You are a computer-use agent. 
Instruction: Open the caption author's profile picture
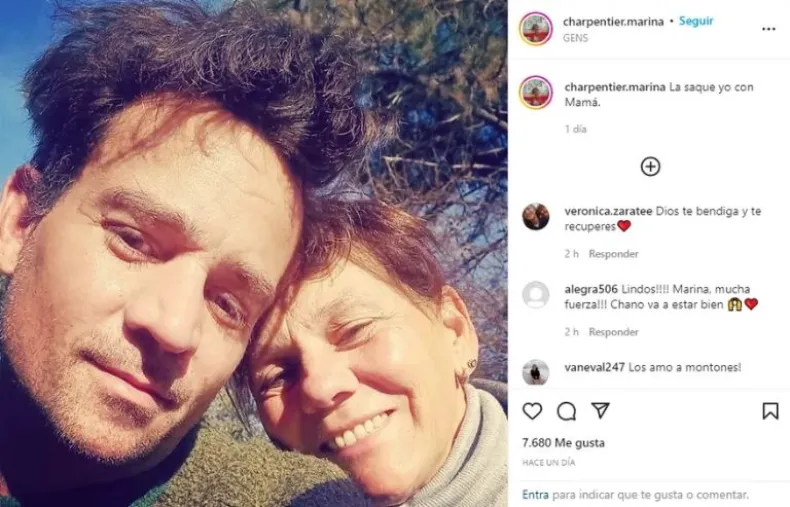[x=536, y=93]
